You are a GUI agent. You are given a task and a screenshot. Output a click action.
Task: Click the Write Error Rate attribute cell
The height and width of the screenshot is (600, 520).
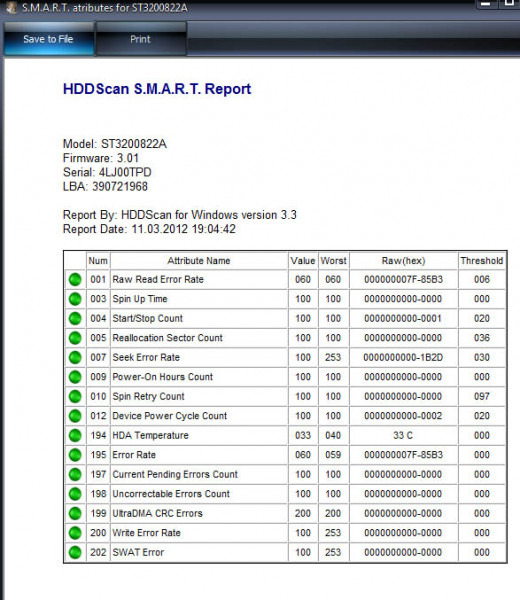click(199, 533)
